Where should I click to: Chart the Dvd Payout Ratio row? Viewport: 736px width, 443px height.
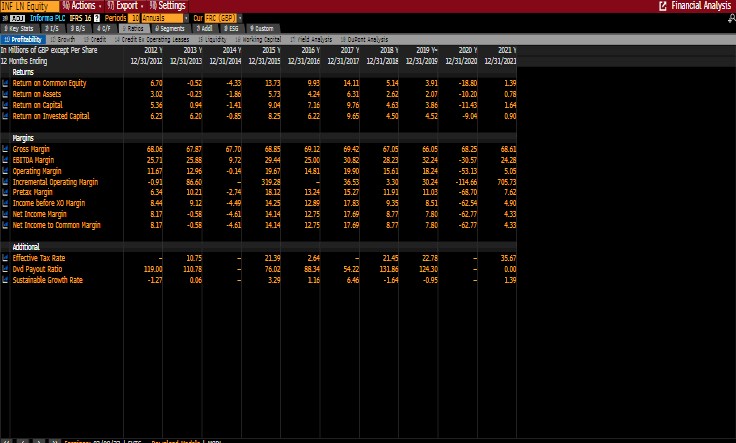[5, 269]
